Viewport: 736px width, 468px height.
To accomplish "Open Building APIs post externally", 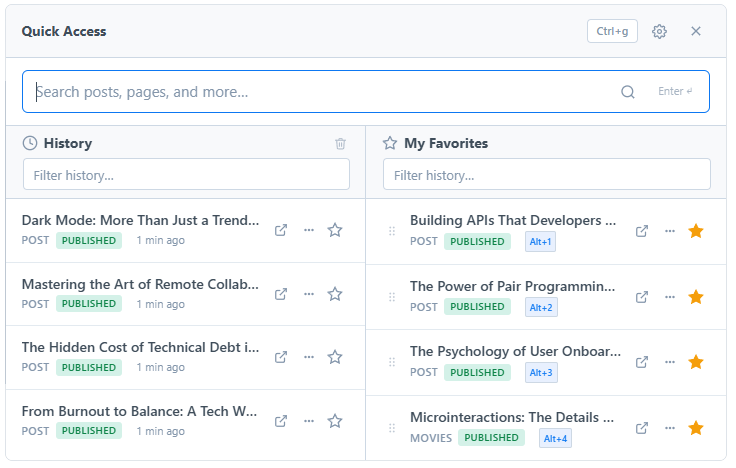I will click(642, 231).
